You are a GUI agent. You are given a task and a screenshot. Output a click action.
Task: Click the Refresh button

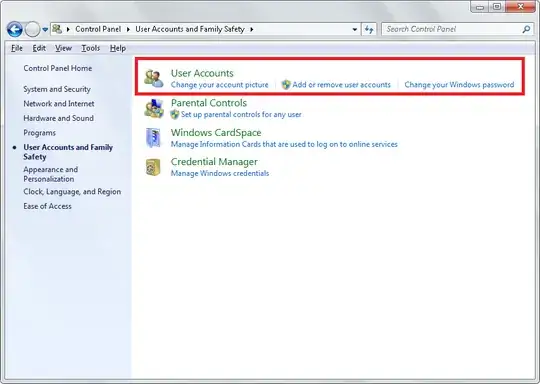coord(369,30)
